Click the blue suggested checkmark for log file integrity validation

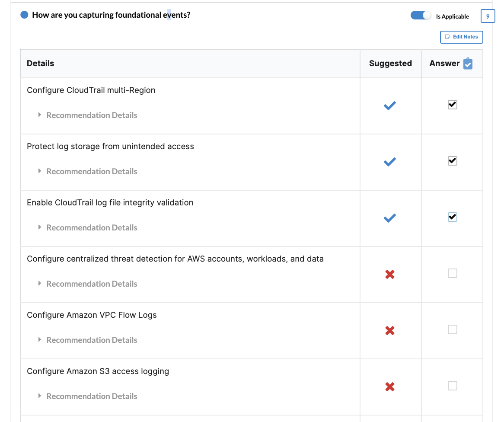click(389, 218)
